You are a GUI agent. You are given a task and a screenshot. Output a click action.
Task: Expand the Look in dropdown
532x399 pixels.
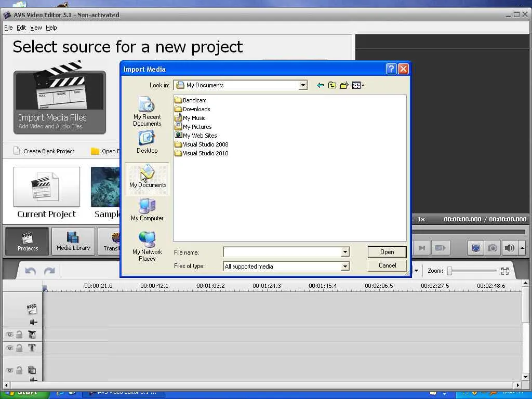tap(303, 85)
